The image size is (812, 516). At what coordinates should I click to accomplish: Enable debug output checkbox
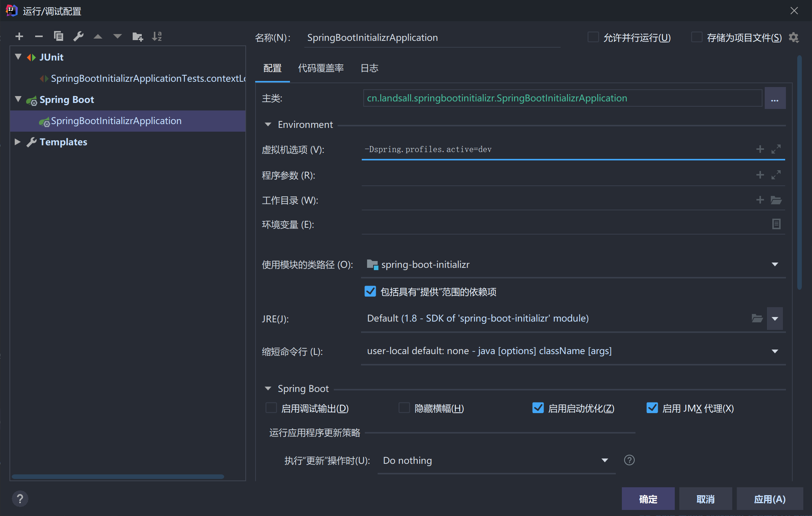tap(271, 408)
